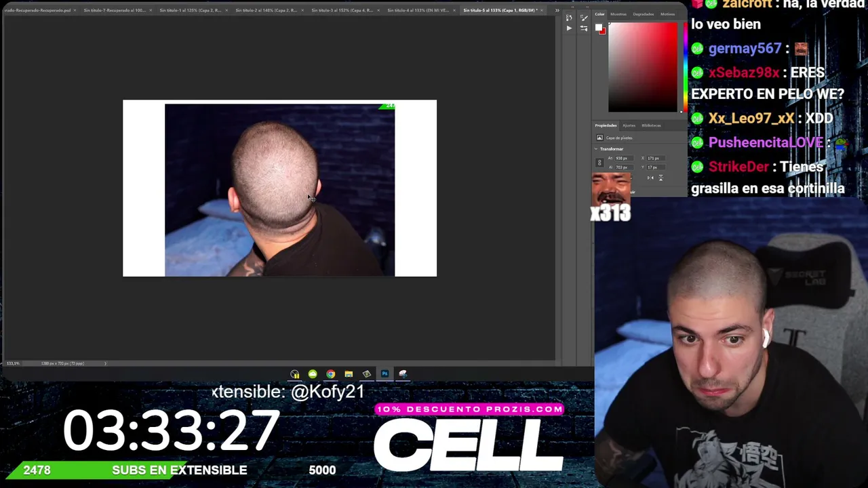Expand the hidden document tabs overflow arrows
868x488 pixels.
pos(557,10)
